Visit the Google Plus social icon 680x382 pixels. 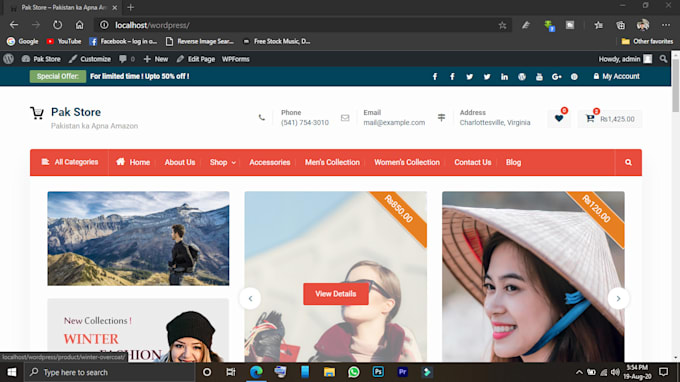[556, 77]
